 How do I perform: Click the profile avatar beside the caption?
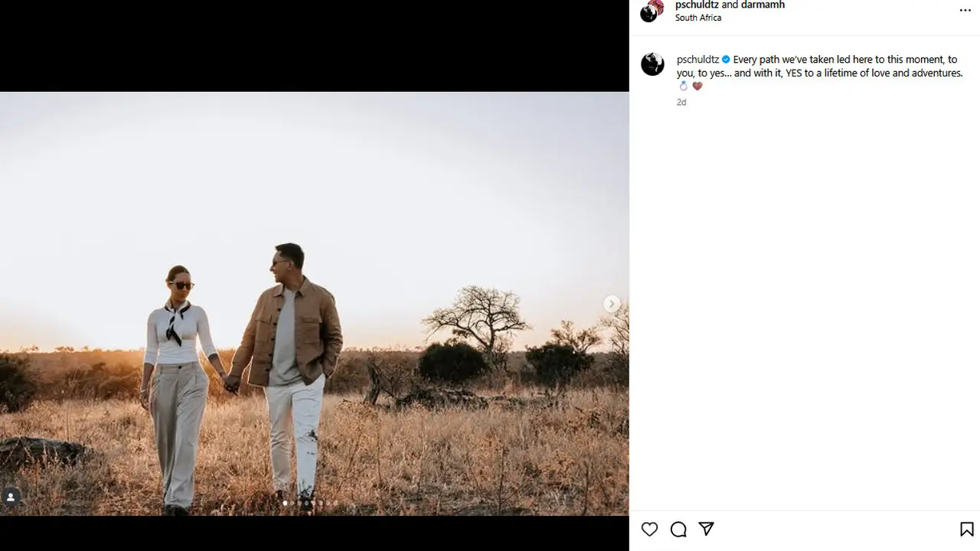[652, 64]
